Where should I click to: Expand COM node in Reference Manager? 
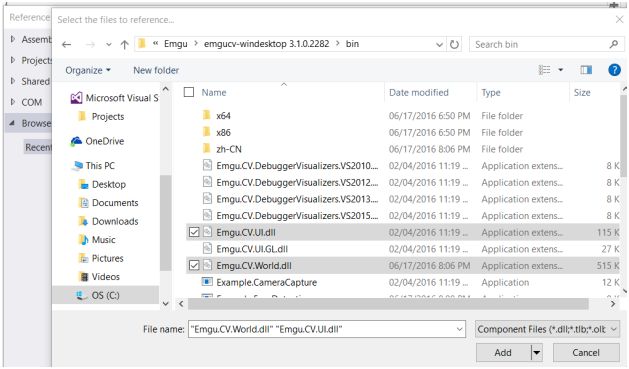(x=13, y=102)
